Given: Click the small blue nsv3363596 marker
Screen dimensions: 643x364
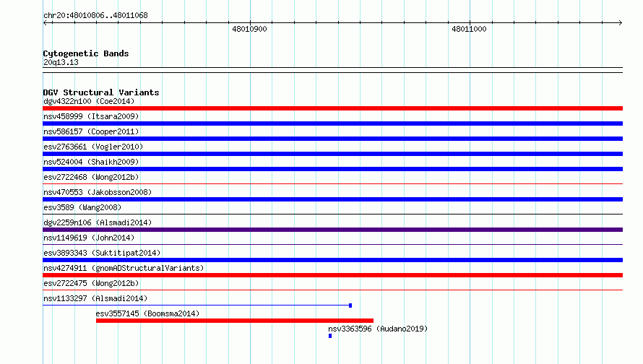Looking at the screenshot, I should click(x=330, y=336).
